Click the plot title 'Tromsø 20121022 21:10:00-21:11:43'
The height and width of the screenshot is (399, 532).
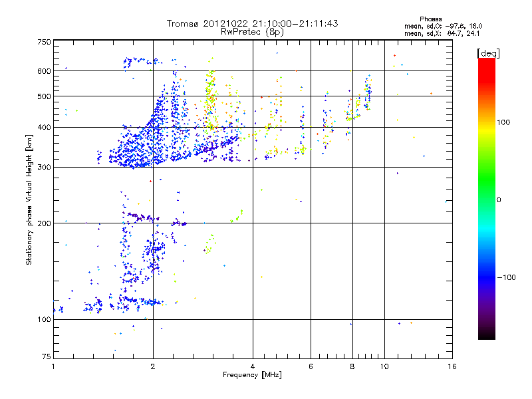pos(252,23)
